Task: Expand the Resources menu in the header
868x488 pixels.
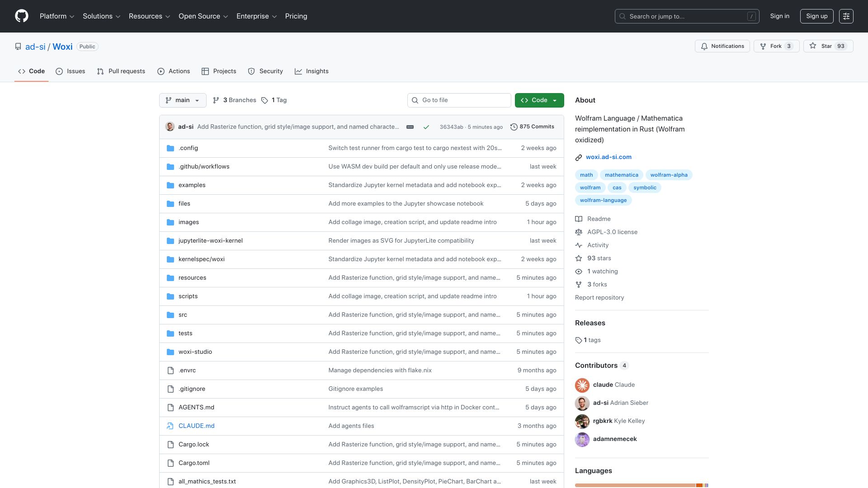Action: tap(150, 16)
